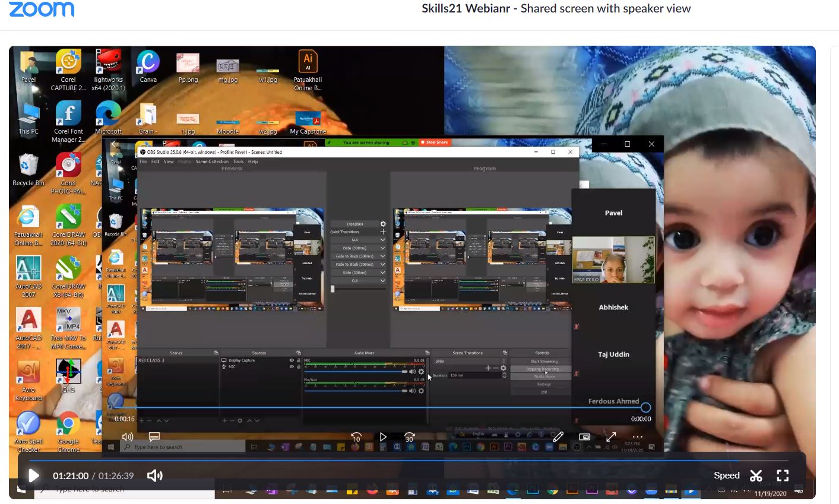Open the Recycle Bin on the main desktop
This screenshot has width=839, height=504.
29,170
